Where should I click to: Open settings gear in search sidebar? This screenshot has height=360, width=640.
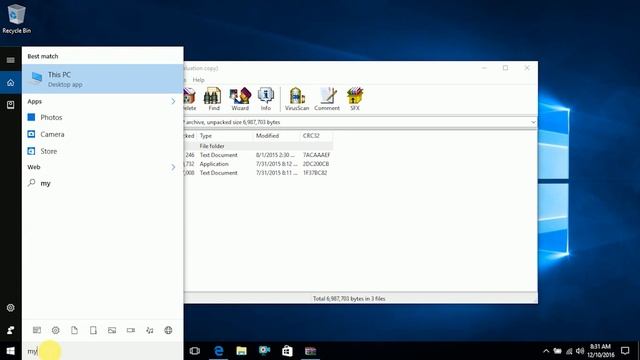click(11, 308)
